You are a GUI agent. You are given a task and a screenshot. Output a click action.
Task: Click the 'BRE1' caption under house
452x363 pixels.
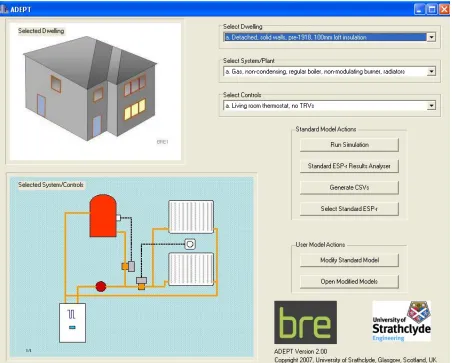click(162, 142)
